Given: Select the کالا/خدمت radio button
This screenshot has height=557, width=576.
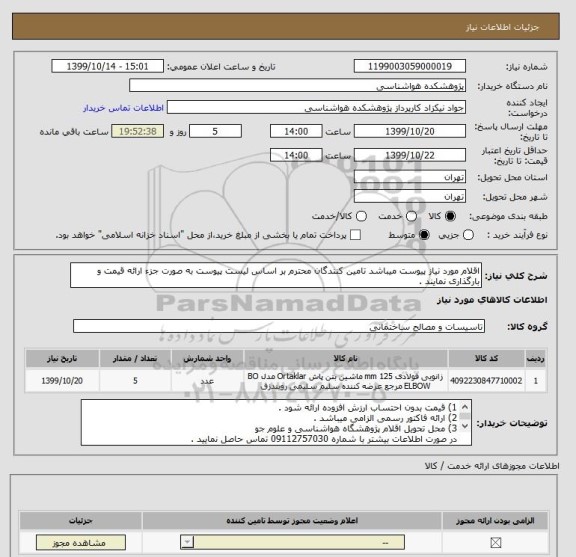Looking at the screenshot, I should coord(361,216).
